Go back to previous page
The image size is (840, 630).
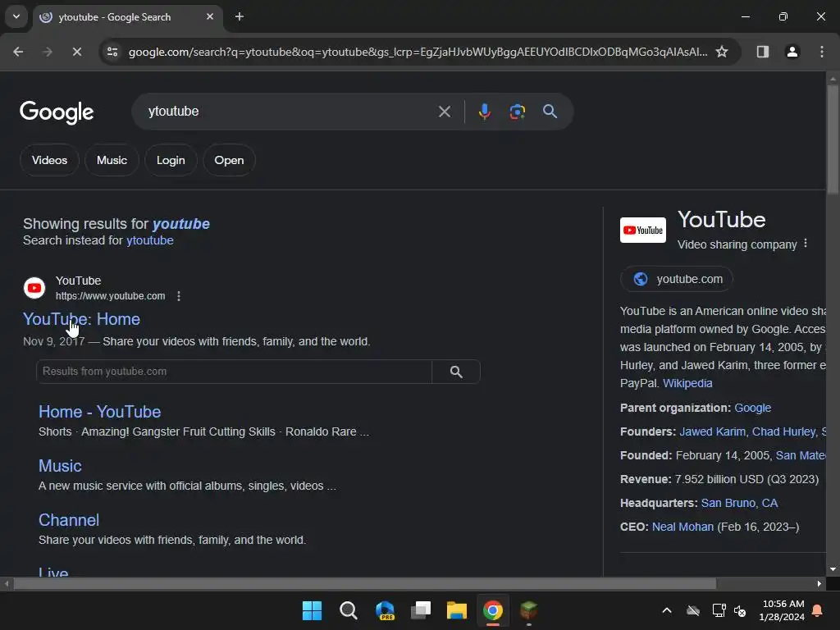tap(18, 52)
